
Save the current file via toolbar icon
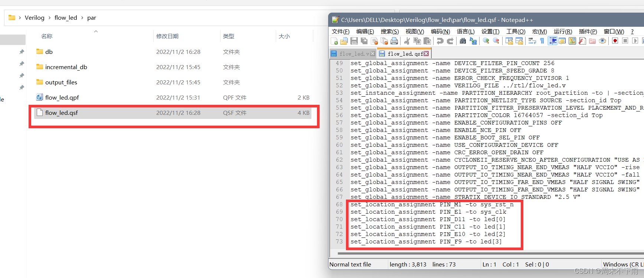point(354,41)
